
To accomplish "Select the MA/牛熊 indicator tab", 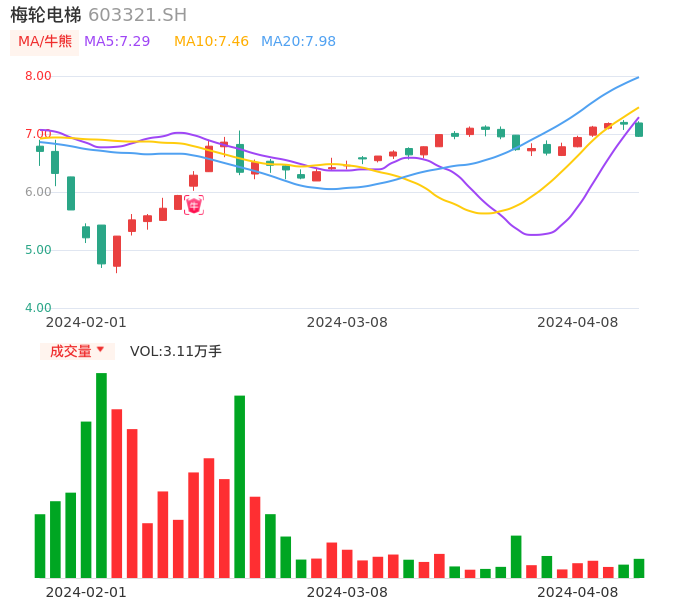I will (x=45, y=41).
